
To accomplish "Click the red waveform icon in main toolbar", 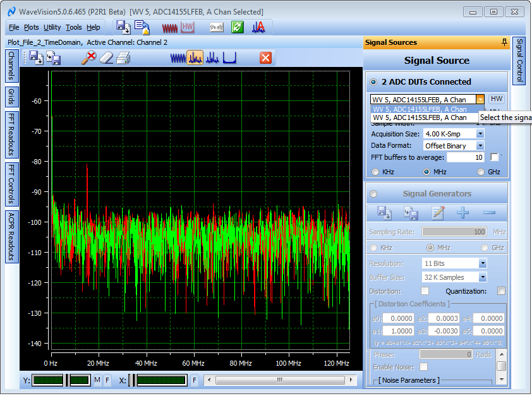I will point(169,27).
